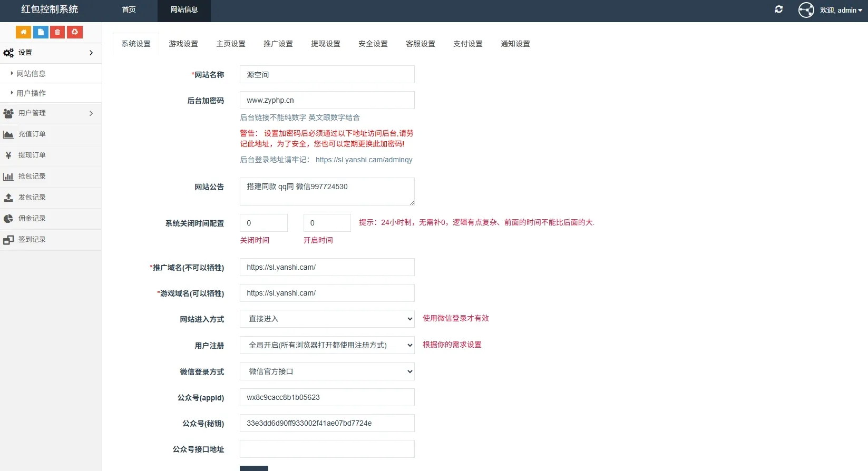Click the orange home icon button

coord(23,32)
